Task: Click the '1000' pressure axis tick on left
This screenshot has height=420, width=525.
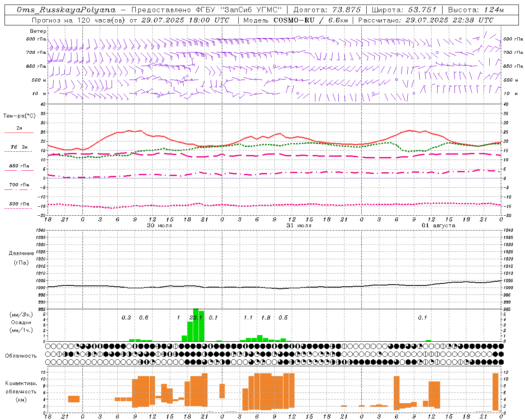Action: click(40, 288)
